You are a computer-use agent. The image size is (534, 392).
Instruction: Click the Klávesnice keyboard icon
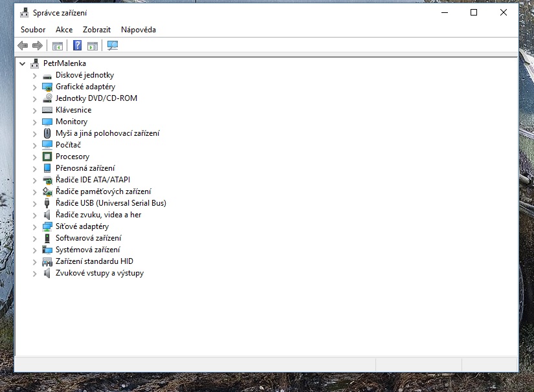click(x=47, y=110)
